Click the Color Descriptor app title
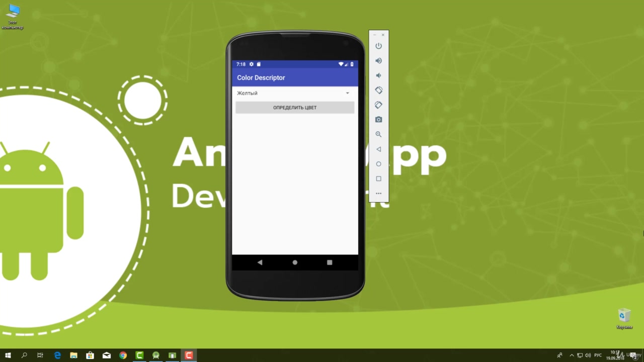This screenshot has width=644, height=362. (x=261, y=78)
